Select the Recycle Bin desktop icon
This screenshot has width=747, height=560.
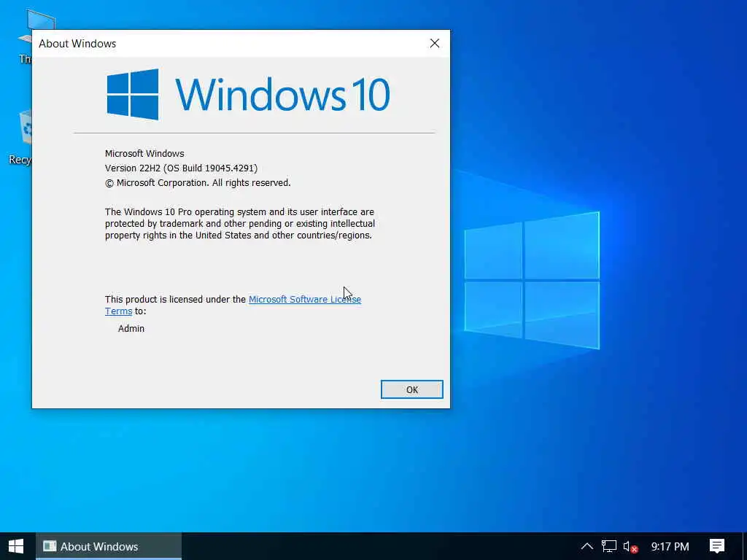click(21, 137)
